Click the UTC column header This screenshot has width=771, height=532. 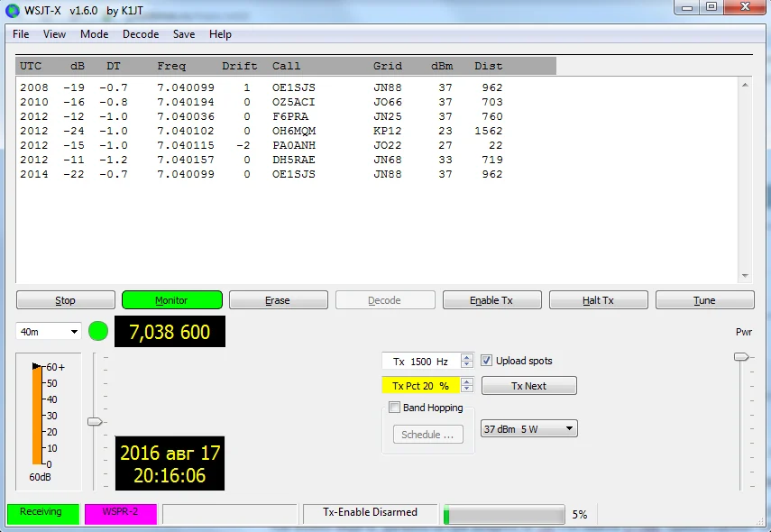[x=31, y=66]
